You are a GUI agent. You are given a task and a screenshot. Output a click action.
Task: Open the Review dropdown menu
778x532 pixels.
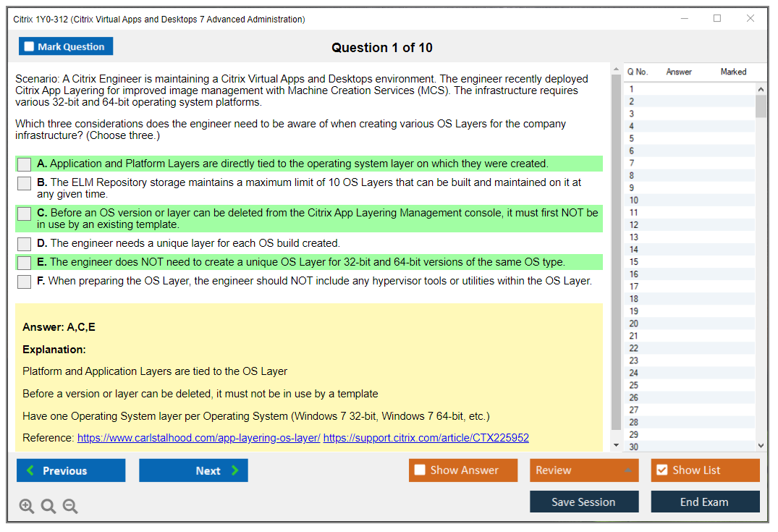pos(584,470)
